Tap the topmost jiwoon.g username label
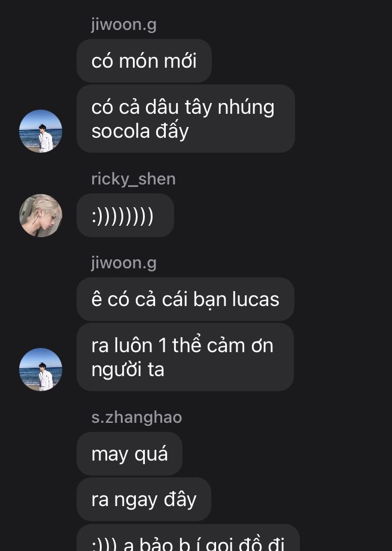Image resolution: width=392 pixels, height=551 pixels. tap(124, 25)
